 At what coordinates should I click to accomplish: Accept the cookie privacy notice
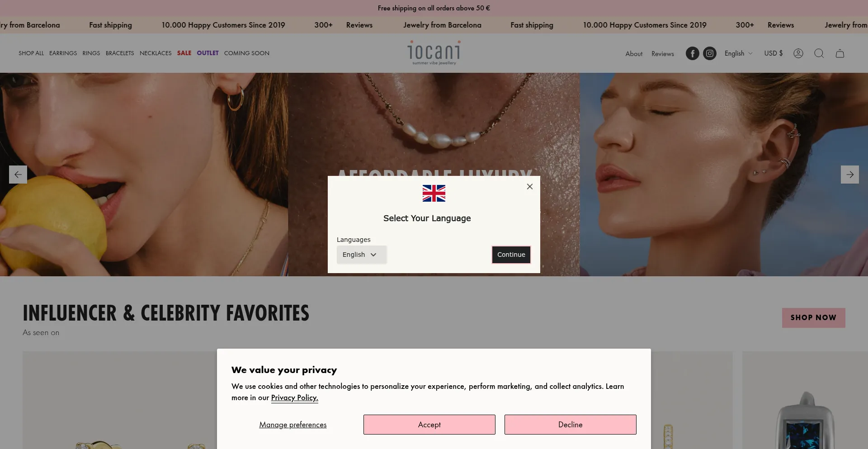point(429,425)
